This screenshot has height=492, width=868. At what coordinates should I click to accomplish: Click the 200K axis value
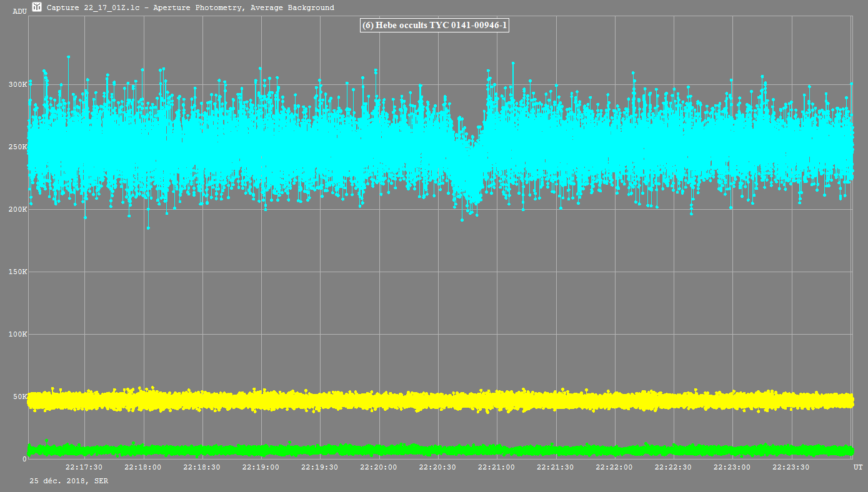18,209
